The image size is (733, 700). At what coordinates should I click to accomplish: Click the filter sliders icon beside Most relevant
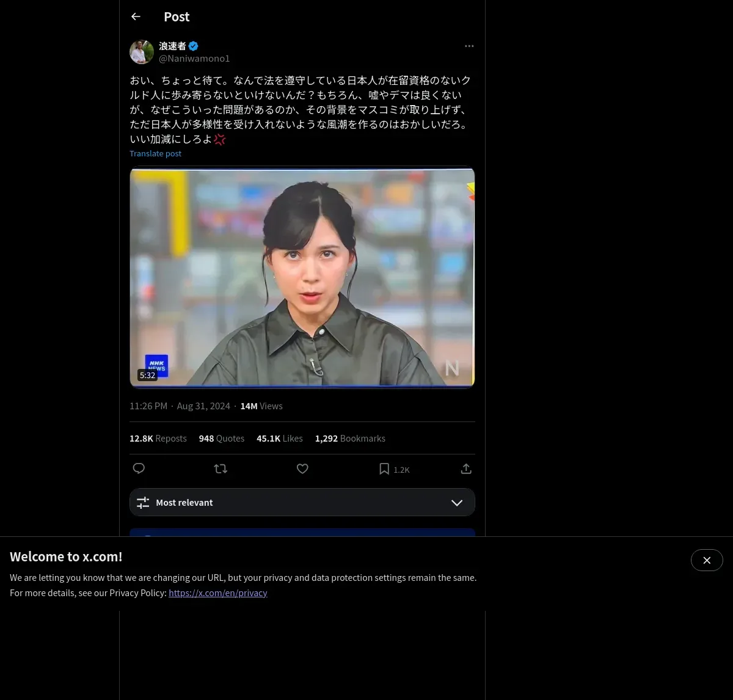[x=143, y=503]
